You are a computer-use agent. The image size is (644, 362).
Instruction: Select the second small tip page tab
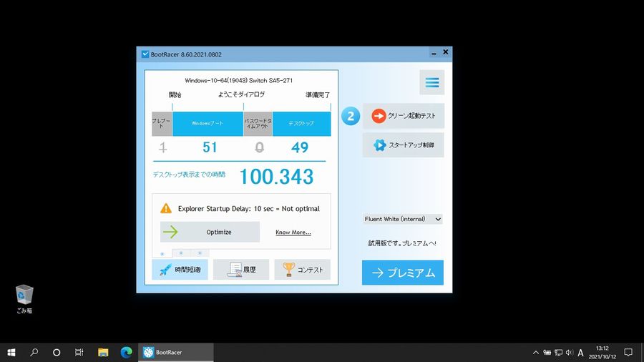(x=181, y=253)
